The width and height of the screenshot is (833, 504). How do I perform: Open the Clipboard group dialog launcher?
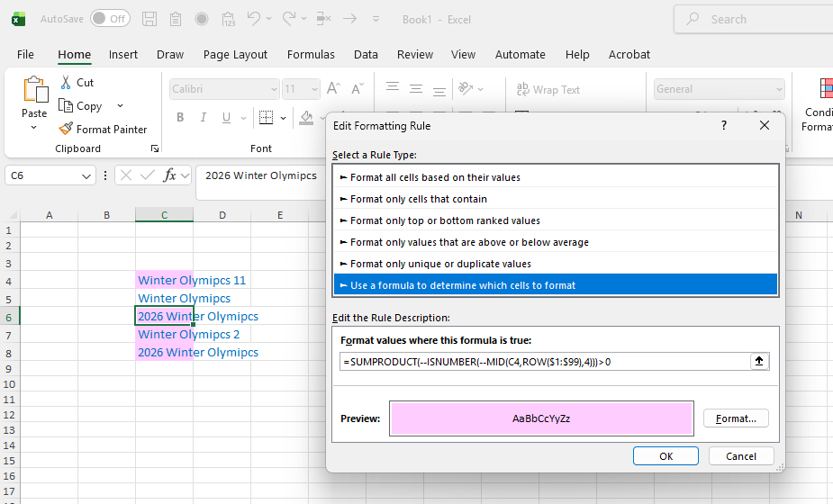[x=155, y=148]
